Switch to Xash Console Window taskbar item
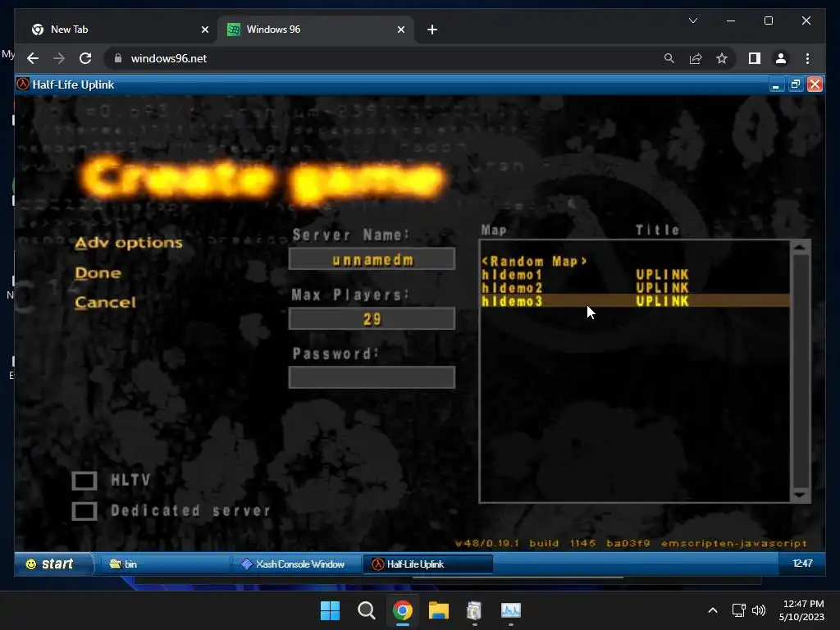The height and width of the screenshot is (630, 840). click(296, 564)
